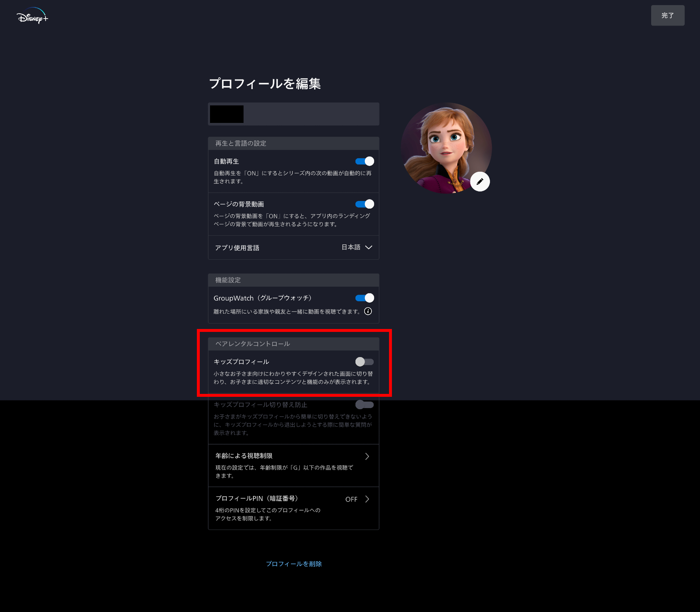Click プロフィールを削除 link

click(x=294, y=564)
